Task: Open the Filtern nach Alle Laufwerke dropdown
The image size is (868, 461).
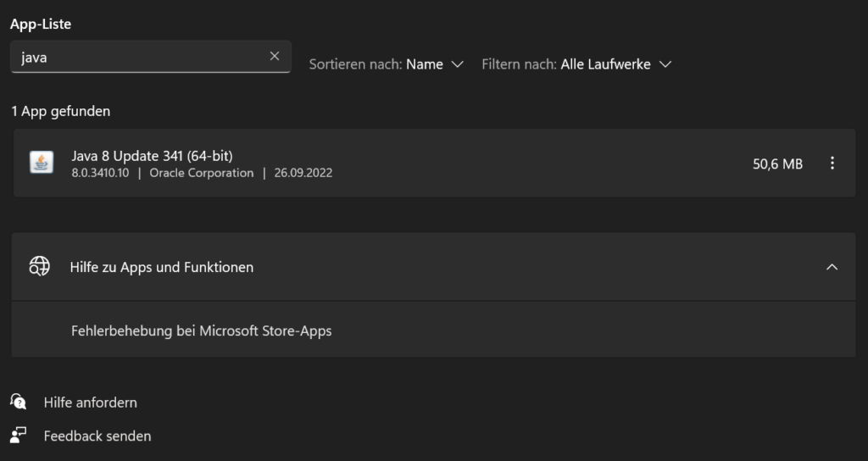Action: click(x=605, y=64)
